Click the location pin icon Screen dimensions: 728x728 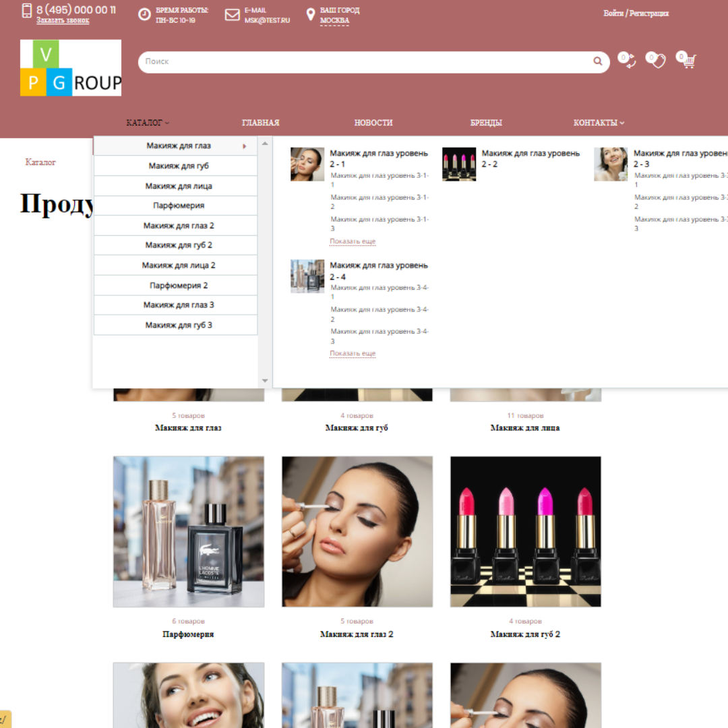pos(311,15)
